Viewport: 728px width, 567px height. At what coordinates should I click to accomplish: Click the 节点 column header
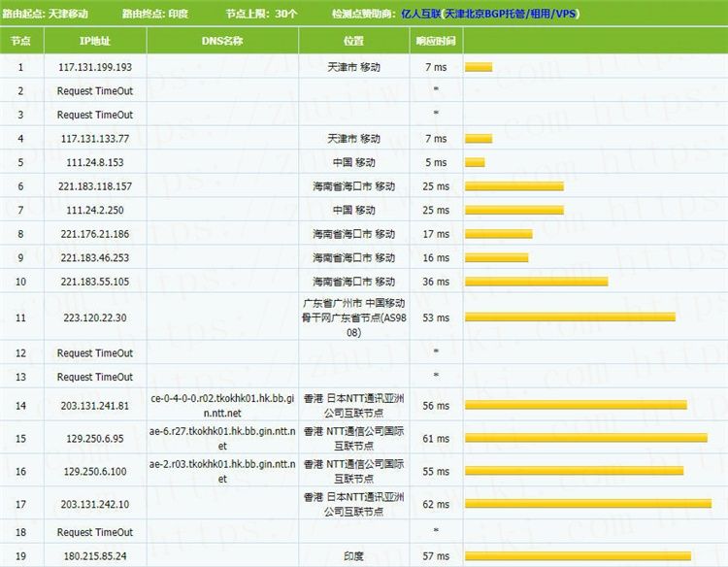[21, 41]
